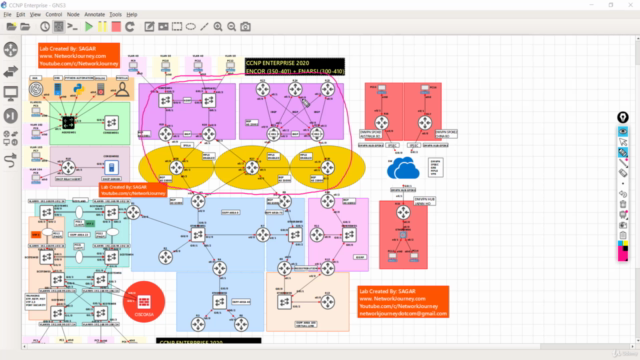Open the Node menu
This screenshot has width=640, height=360.
[73, 14]
